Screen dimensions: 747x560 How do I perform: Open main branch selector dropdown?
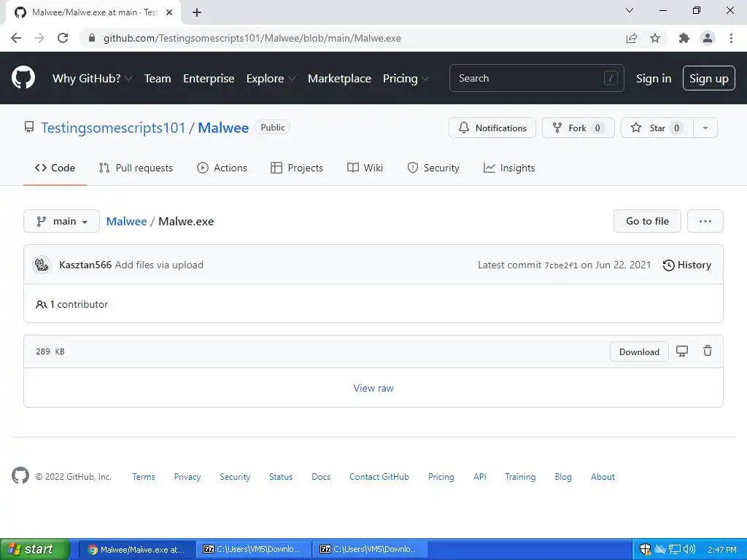pos(61,221)
